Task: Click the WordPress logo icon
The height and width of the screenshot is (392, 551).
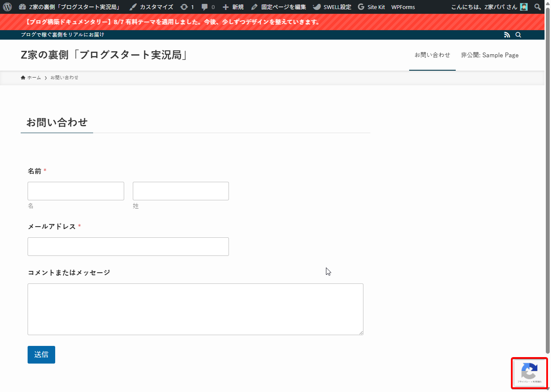Action: pos(7,7)
